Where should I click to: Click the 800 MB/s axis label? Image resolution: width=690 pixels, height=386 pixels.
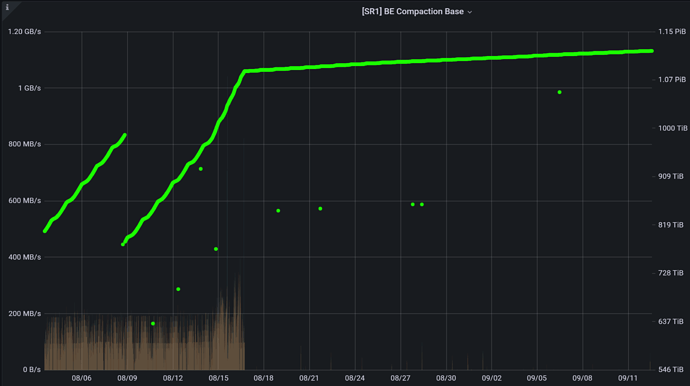coord(25,144)
